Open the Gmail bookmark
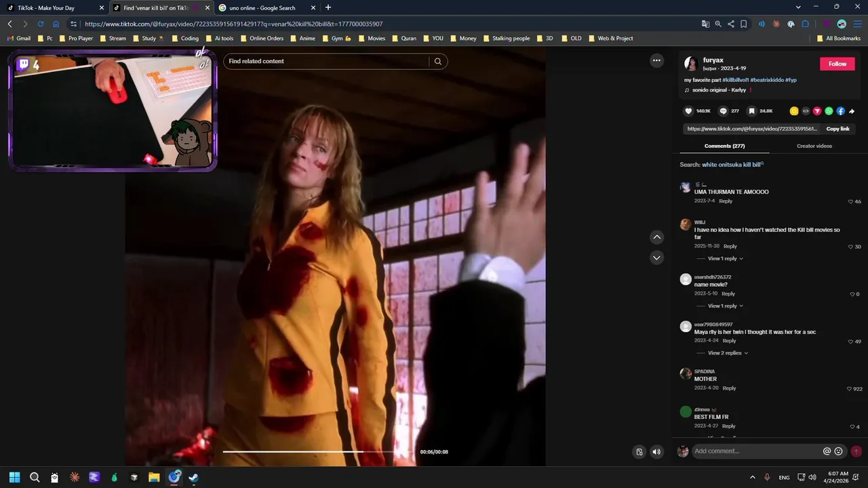This screenshot has height=488, width=868. point(18,39)
